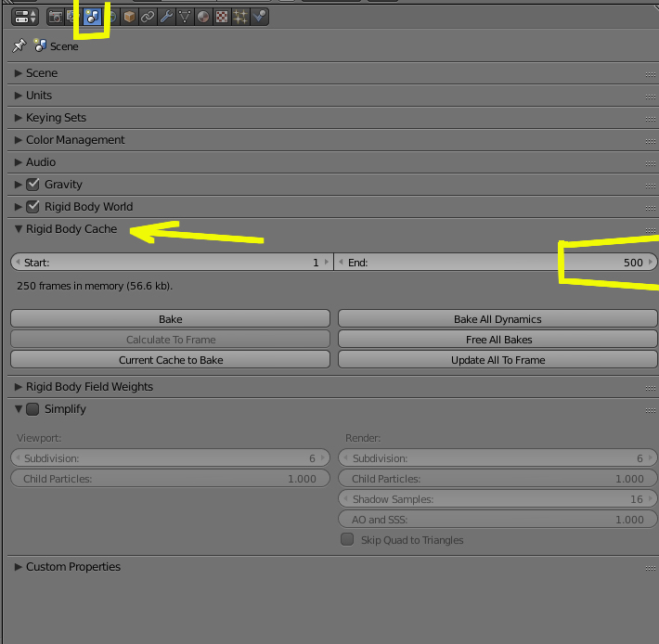The height and width of the screenshot is (644, 659).
Task: Click the Scene breadcrumb label
Action: [64, 46]
